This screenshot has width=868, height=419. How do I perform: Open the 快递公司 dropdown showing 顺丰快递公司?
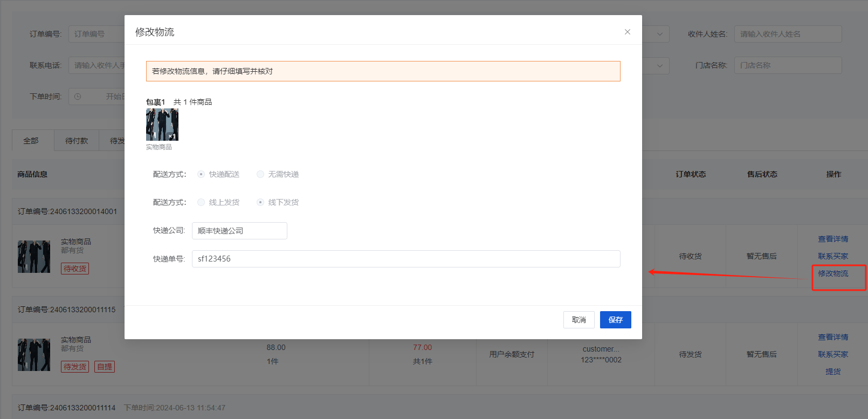pos(239,231)
